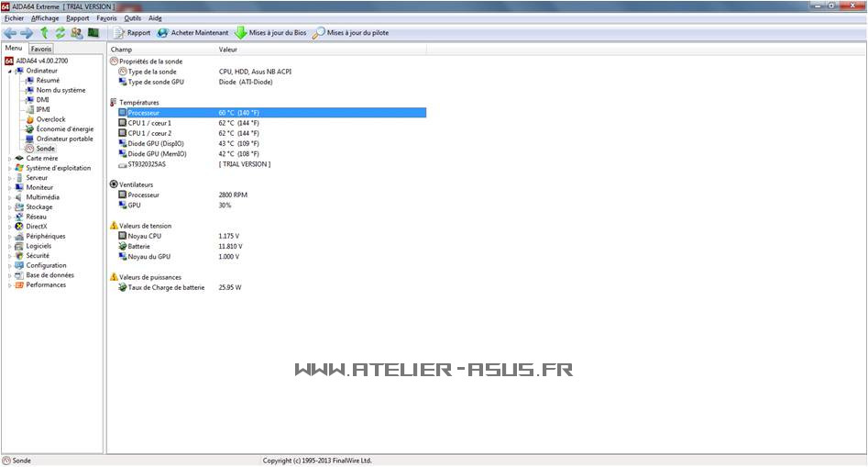The height and width of the screenshot is (467, 868).
Task: Click the blue Back arrow in toolbar
Action: (10, 33)
